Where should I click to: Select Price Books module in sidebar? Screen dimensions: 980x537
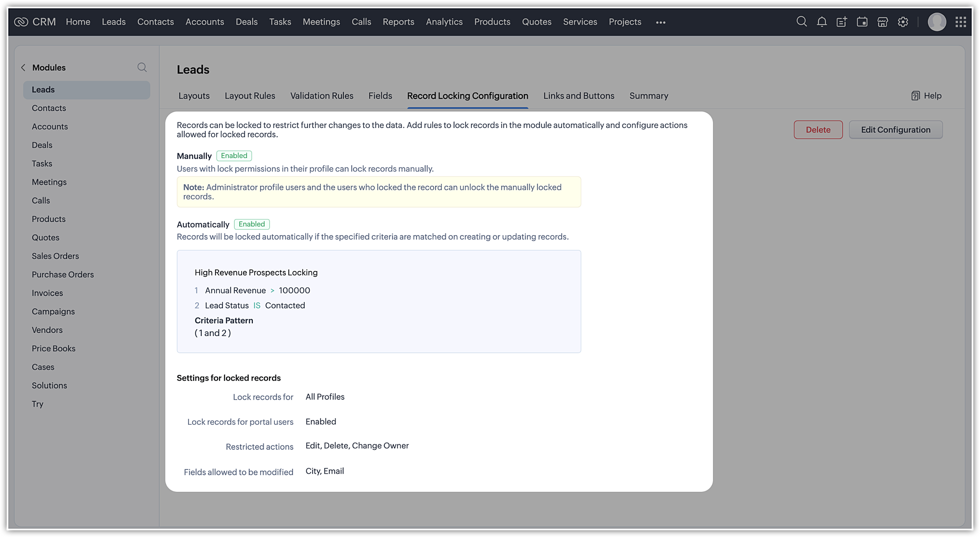pyautogui.click(x=53, y=348)
